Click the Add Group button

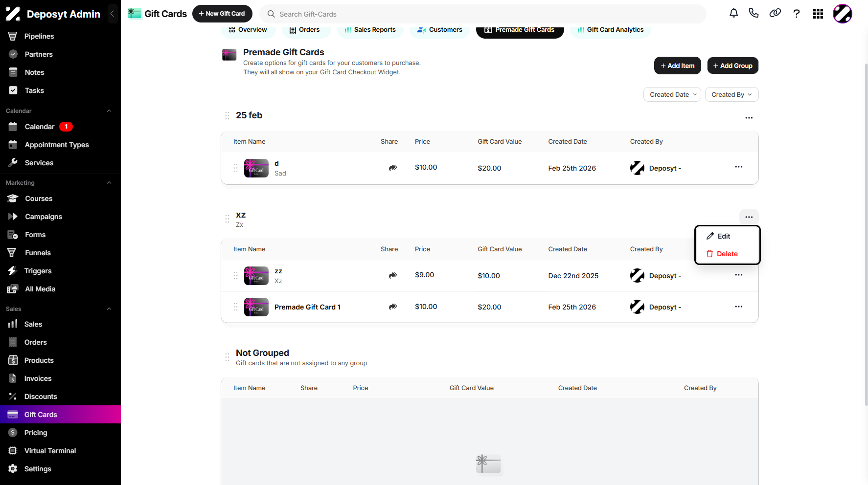coord(733,66)
